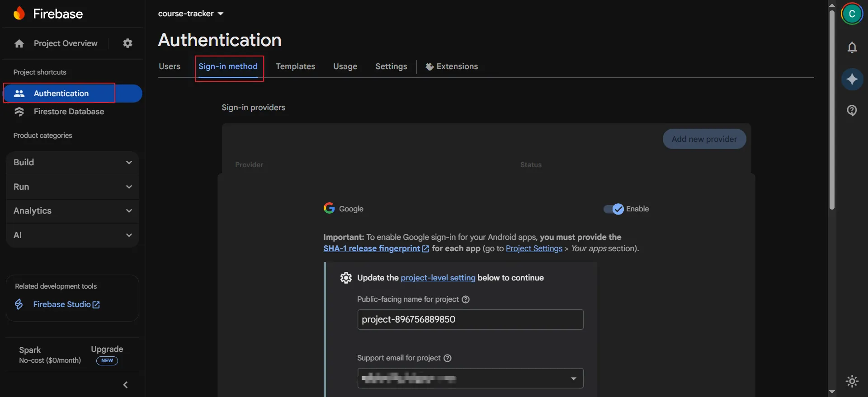Go to Project Overview home icon
The height and width of the screenshot is (397, 868).
(x=19, y=43)
